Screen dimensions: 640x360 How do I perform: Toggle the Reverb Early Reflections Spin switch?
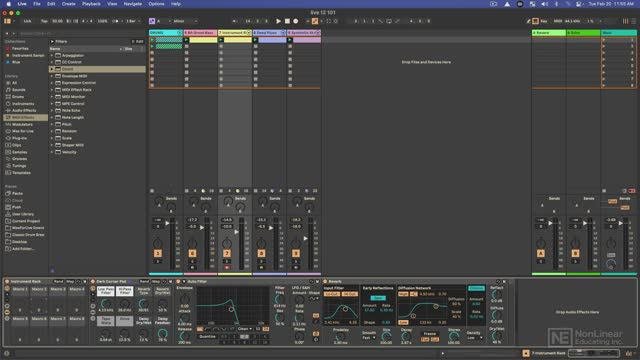point(378,298)
